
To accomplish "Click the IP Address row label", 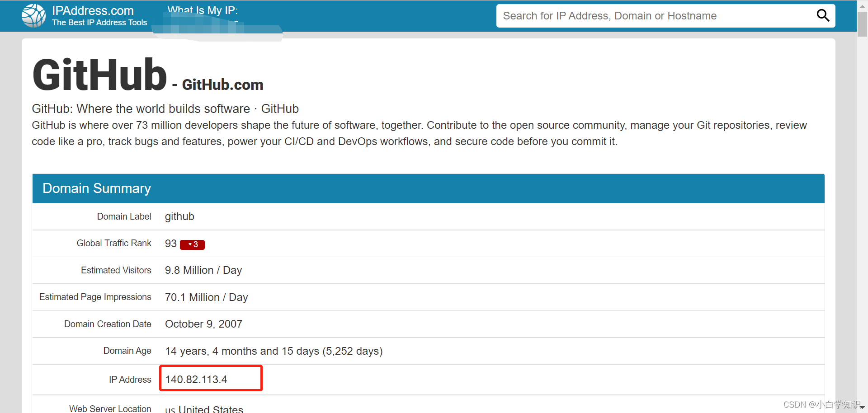I will click(130, 380).
